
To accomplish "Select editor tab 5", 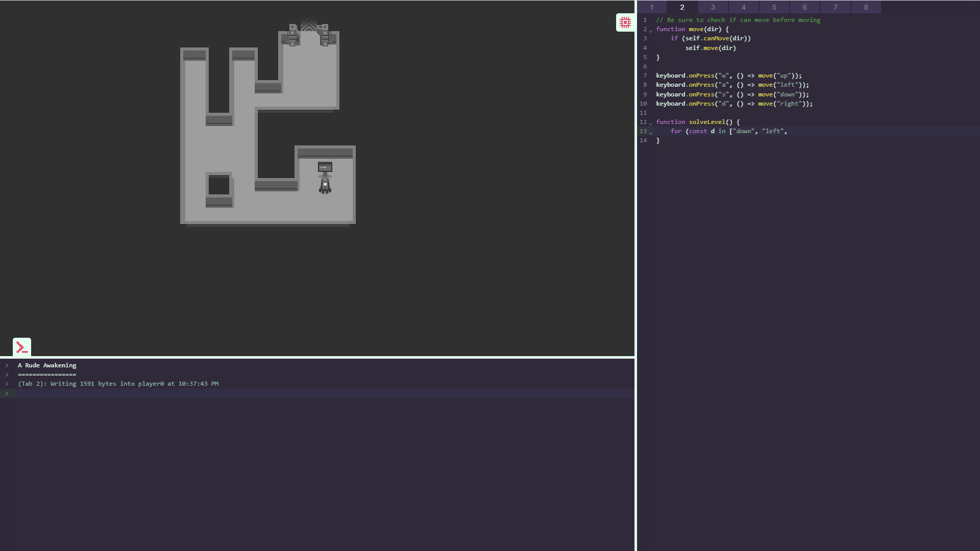I will pos(774,7).
